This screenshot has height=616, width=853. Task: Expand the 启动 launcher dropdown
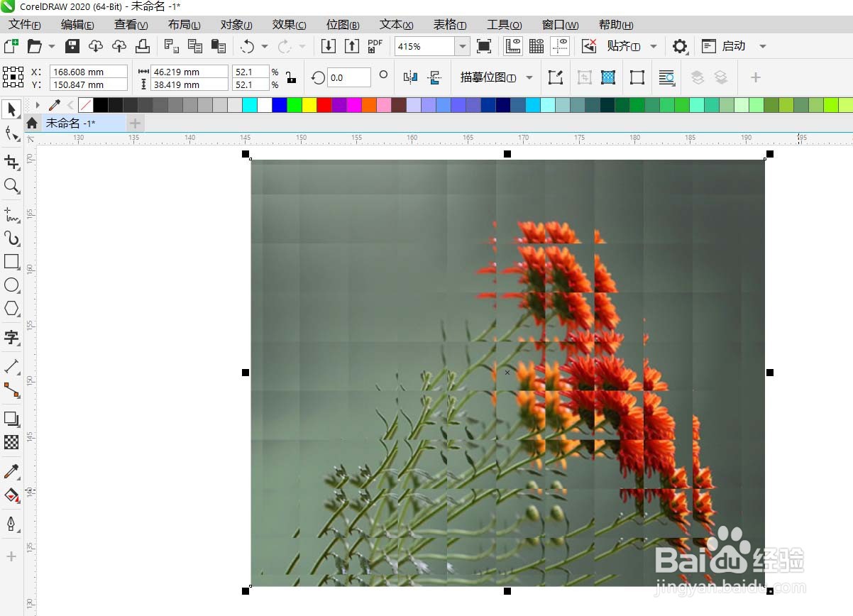pyautogui.click(x=763, y=46)
